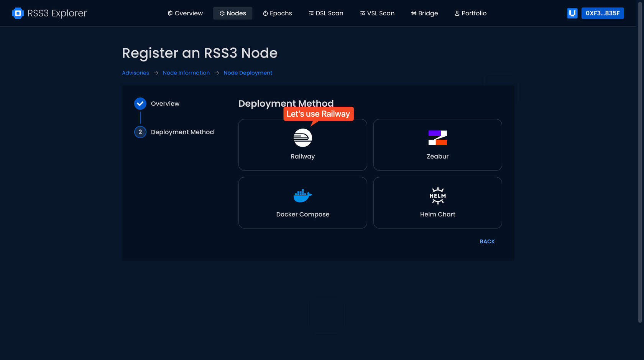644x360 pixels.
Task: Choose the Helm wheel icon
Action: click(438, 196)
